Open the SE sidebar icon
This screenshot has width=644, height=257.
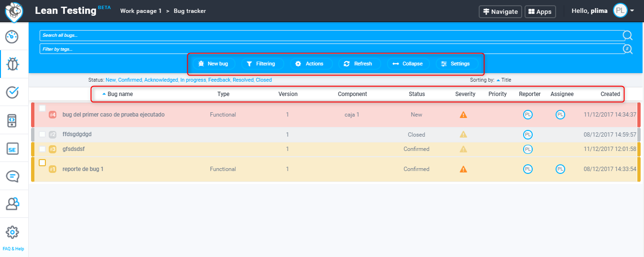[12, 149]
